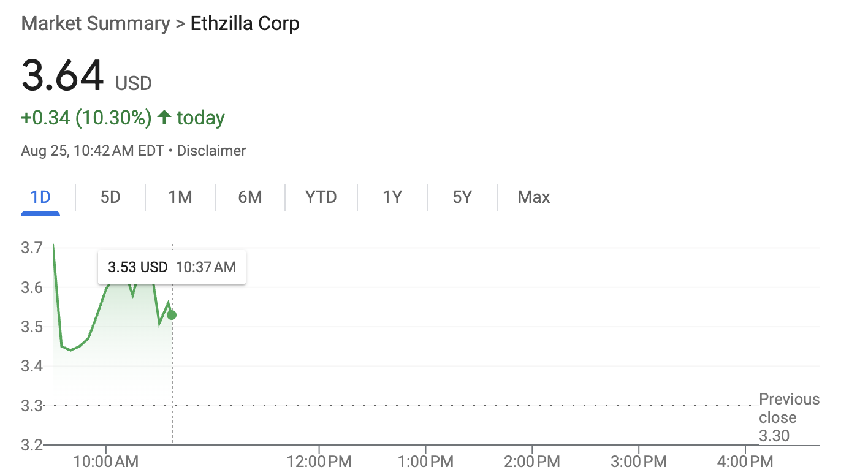The width and height of the screenshot is (868, 475).
Task: Select the Max time range
Action: [x=533, y=197]
